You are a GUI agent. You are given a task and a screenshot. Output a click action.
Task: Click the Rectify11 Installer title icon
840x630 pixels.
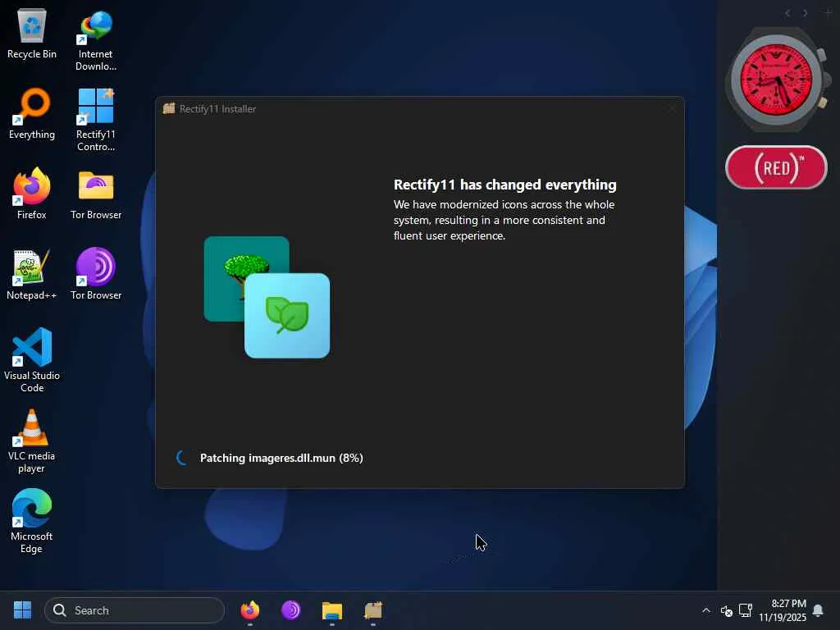169,108
